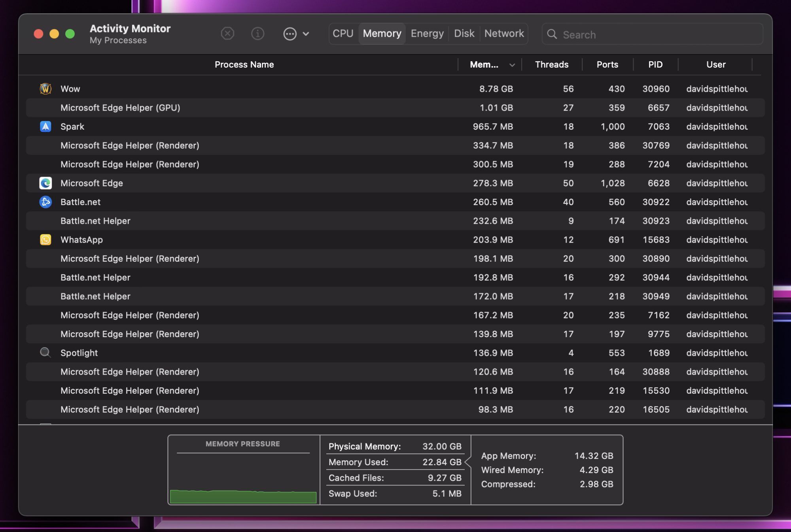Click the Battle.net app icon
This screenshot has width=791, height=532.
click(x=45, y=202)
